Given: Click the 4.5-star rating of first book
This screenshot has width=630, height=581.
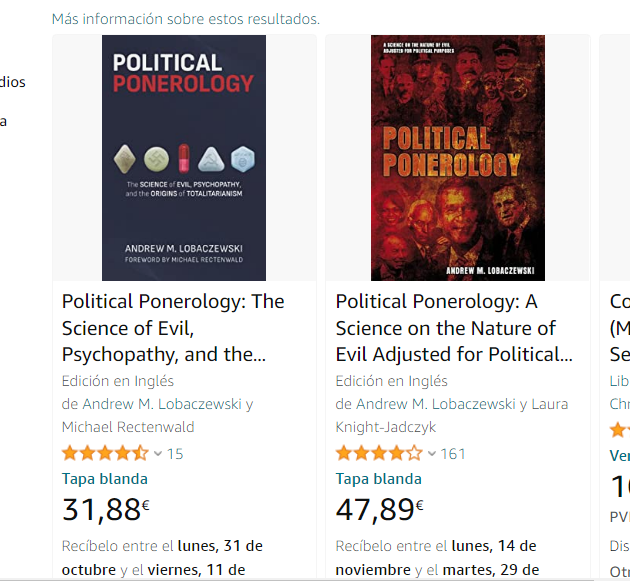Looking at the screenshot, I should point(105,453).
